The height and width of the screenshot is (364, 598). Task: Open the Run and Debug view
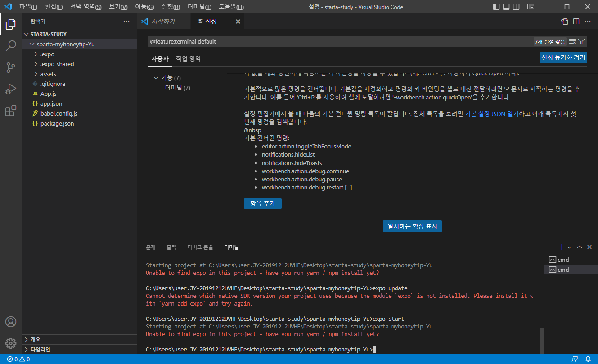[11, 89]
